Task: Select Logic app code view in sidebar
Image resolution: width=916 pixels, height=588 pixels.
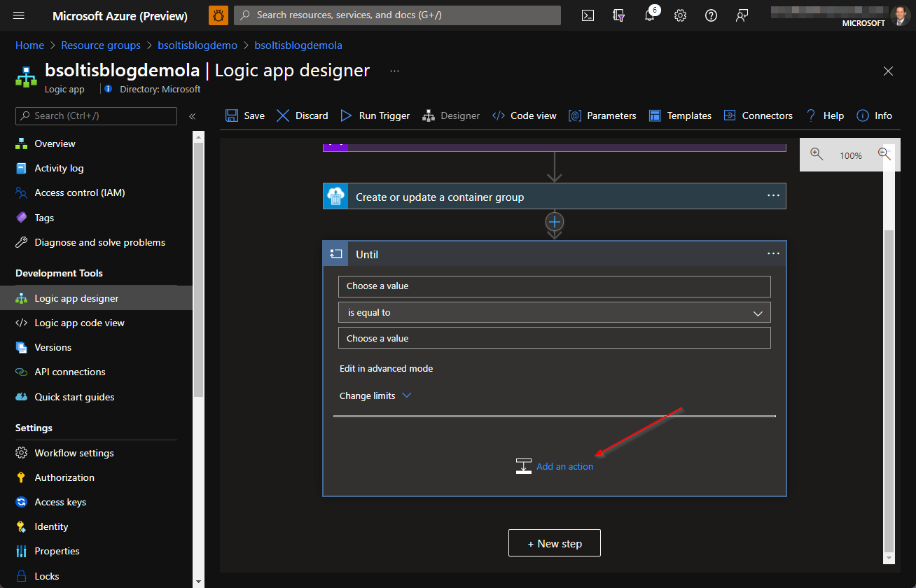Action: pyautogui.click(x=79, y=323)
